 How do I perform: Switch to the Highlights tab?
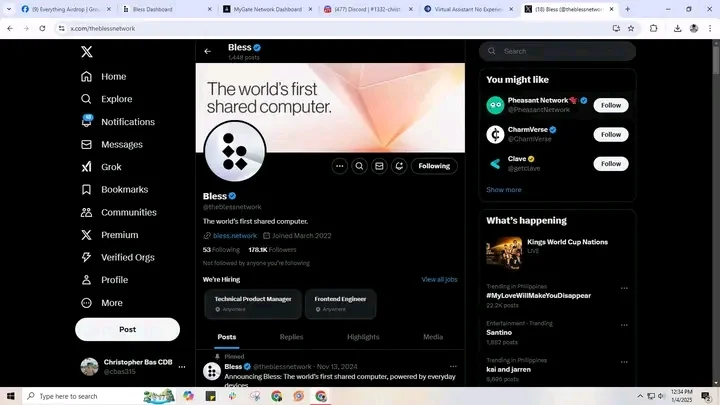coord(363,337)
